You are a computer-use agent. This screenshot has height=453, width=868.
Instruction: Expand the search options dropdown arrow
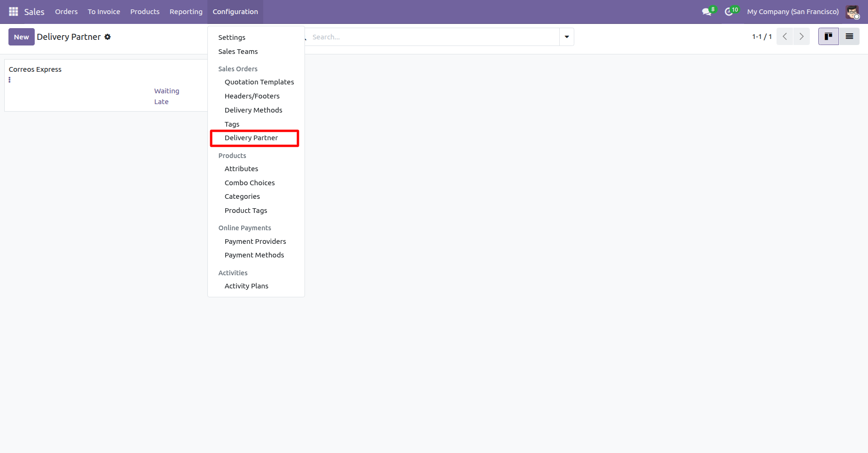click(567, 37)
